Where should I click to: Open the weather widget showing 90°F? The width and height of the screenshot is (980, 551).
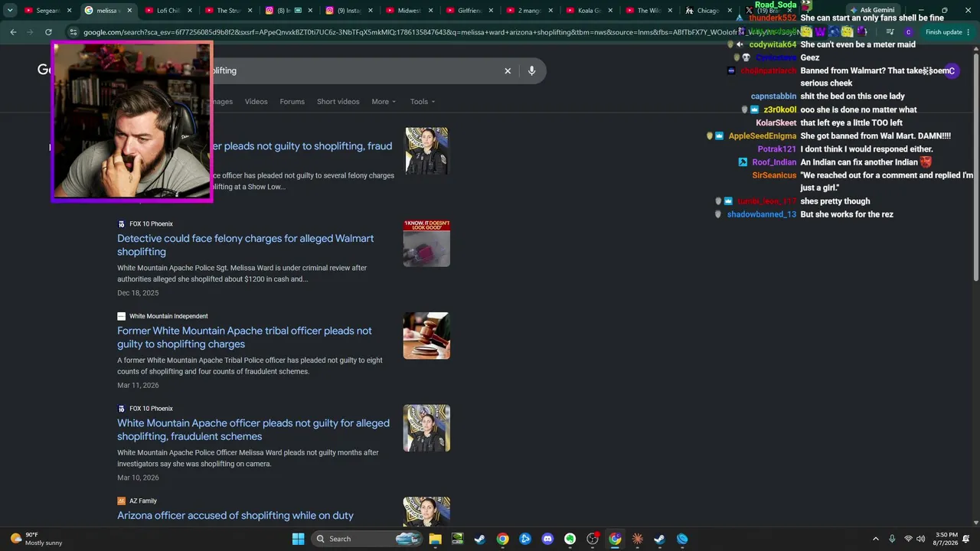[x=37, y=539]
